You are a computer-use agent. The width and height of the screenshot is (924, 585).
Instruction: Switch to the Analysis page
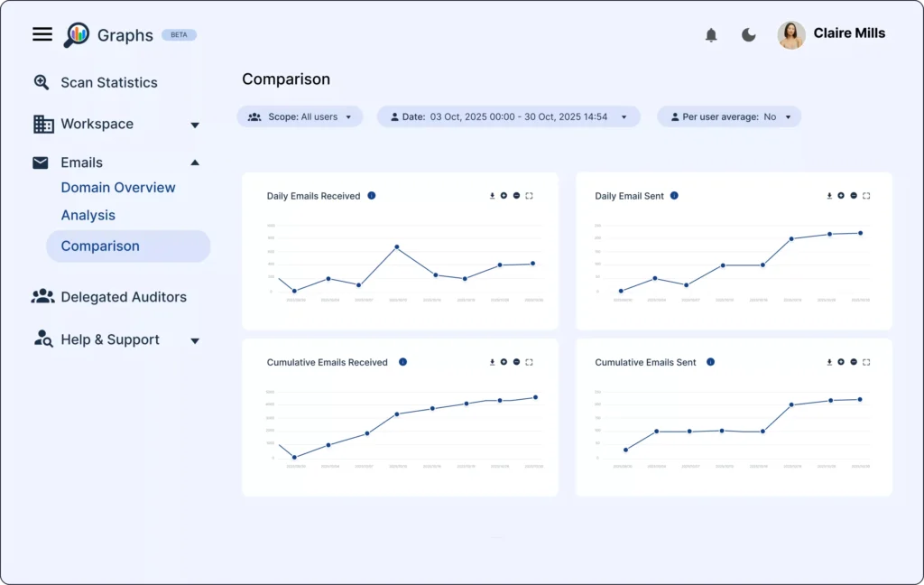point(88,215)
